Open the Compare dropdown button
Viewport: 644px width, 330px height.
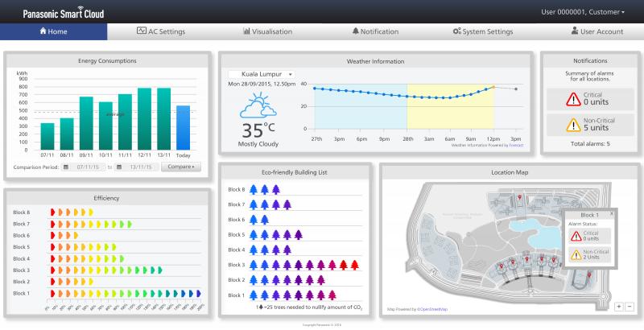pos(180,167)
